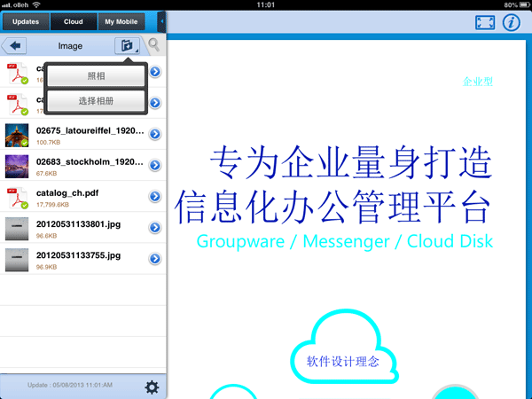Choose 选择相册 (select album) option
This screenshot has width=532, height=399.
96,102
